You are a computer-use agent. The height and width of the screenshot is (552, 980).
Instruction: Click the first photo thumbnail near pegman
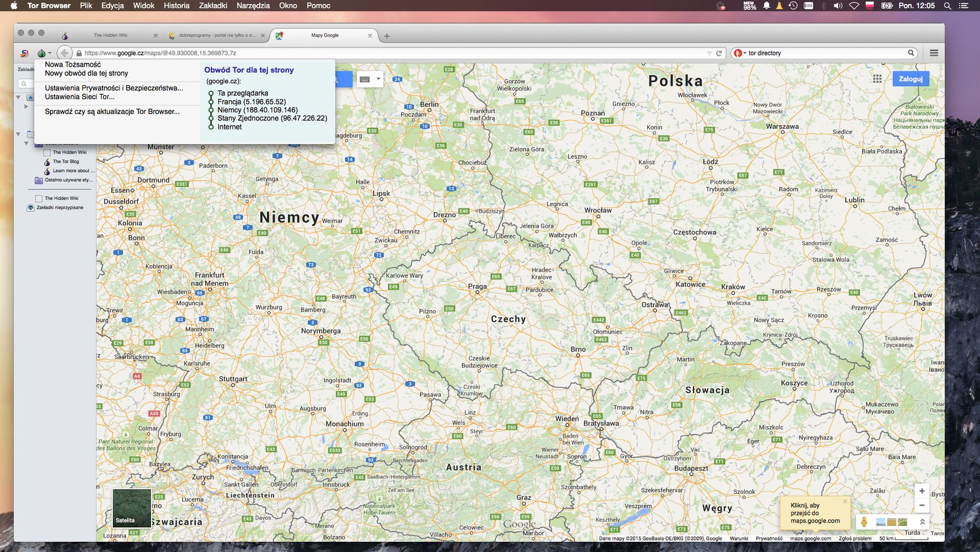pos(881,522)
